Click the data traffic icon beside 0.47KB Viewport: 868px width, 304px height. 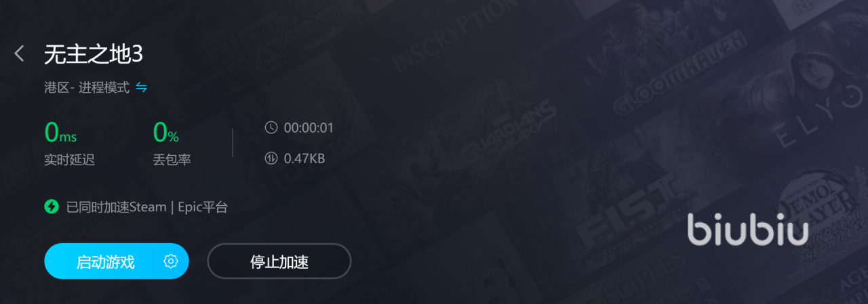point(271,159)
